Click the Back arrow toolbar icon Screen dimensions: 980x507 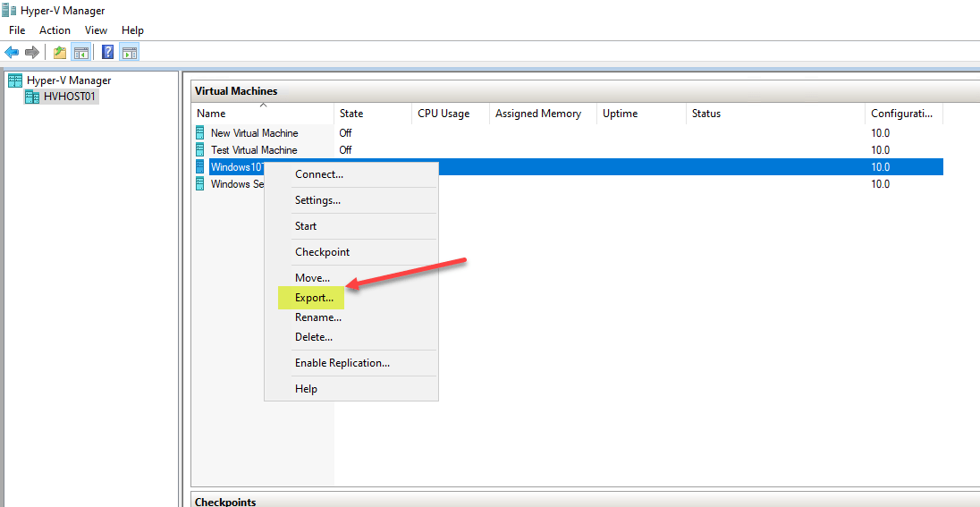[x=12, y=53]
